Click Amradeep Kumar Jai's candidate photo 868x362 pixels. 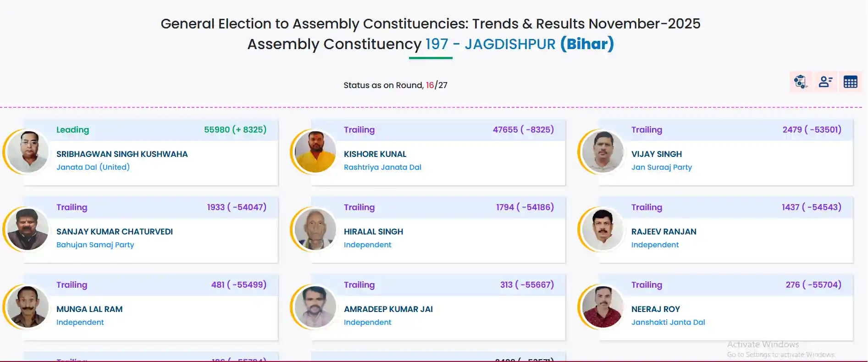click(x=315, y=307)
